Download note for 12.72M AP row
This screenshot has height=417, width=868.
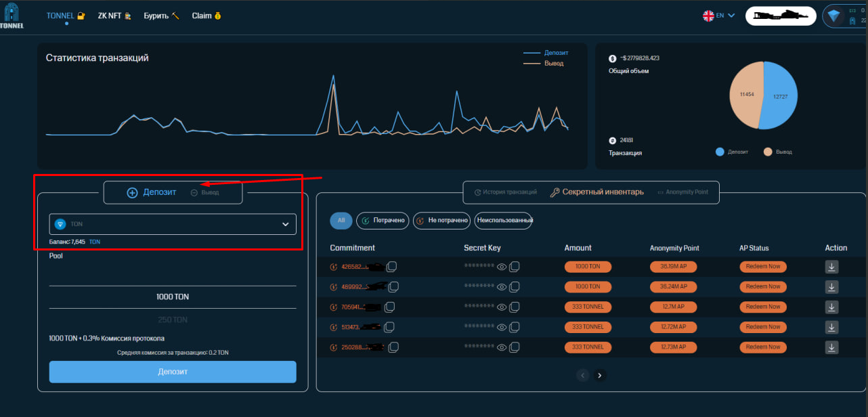pos(831,327)
